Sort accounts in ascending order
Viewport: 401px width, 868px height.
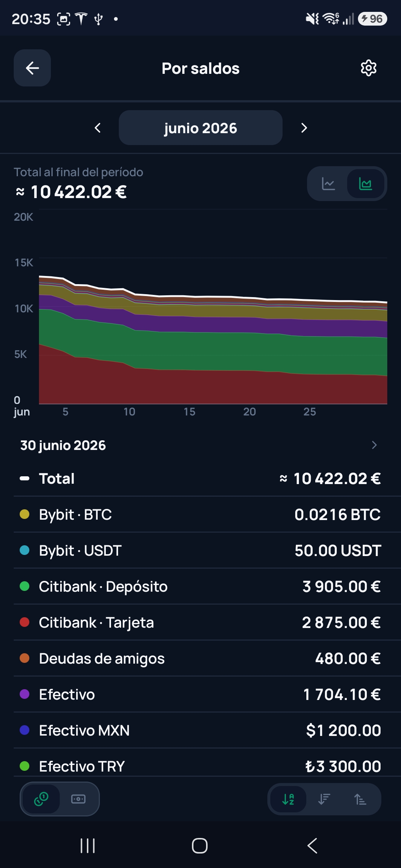point(360,799)
